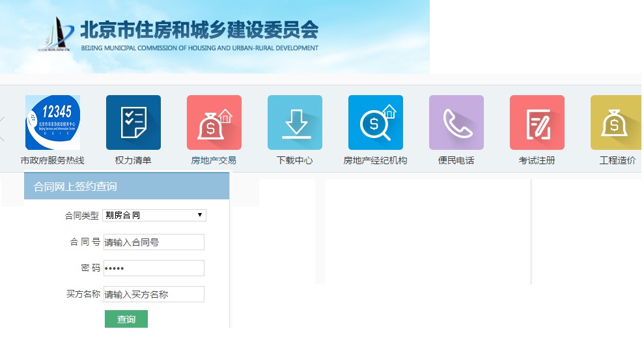This screenshot has height=344, width=644.
Task: Click the left carousel arrow
Action: point(3,128)
